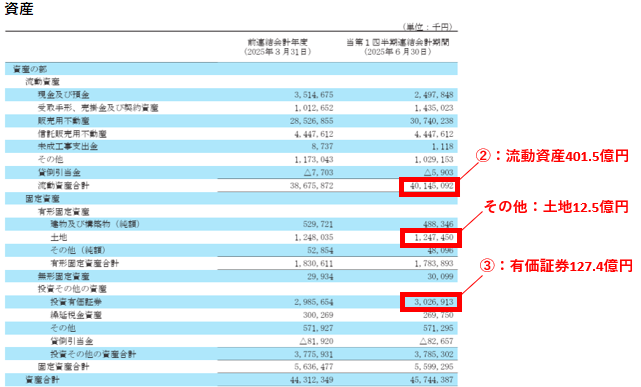Image resolution: width=641 pixels, height=387 pixels.
Task: Click the 資産合計 value 45,744,387
Action: pos(432,380)
